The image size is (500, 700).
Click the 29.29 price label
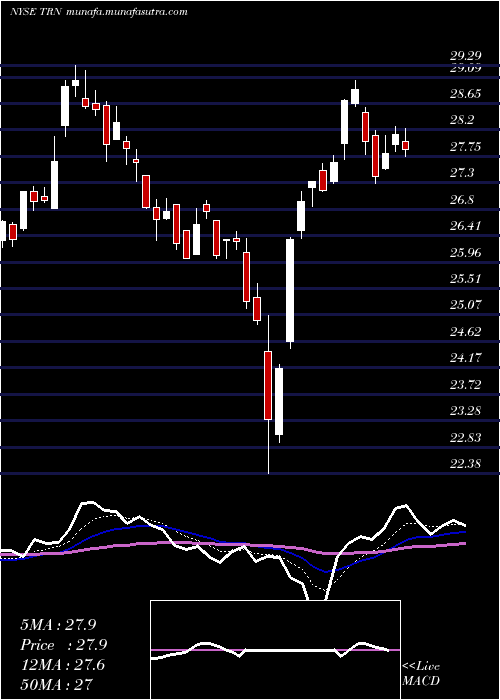tap(465, 56)
